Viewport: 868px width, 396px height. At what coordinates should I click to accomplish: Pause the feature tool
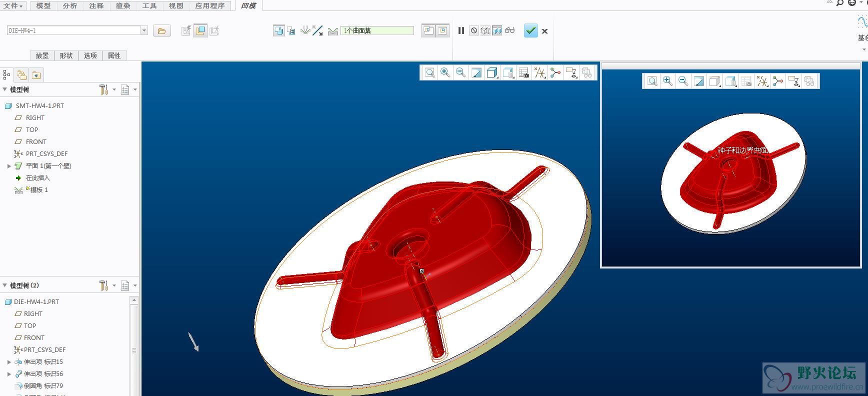(x=461, y=30)
